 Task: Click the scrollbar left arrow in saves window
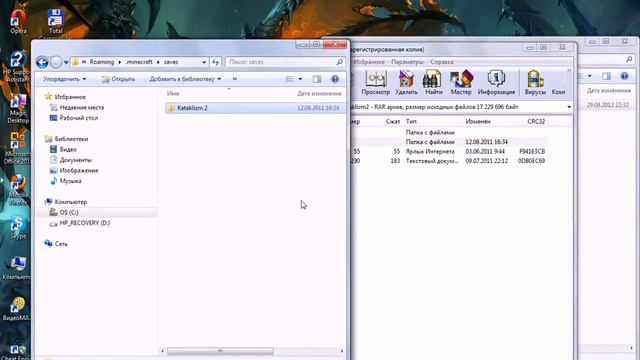click(162, 351)
